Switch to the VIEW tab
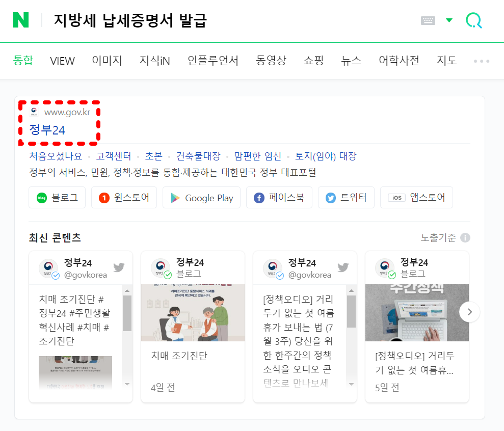504x431 pixels. pyautogui.click(x=62, y=61)
